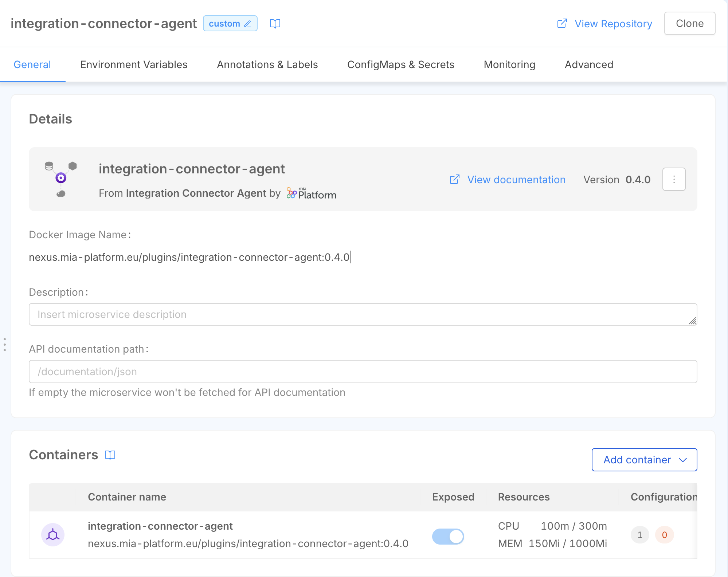728x577 pixels.
Task: Click the API documentation path input
Action: [x=363, y=372]
